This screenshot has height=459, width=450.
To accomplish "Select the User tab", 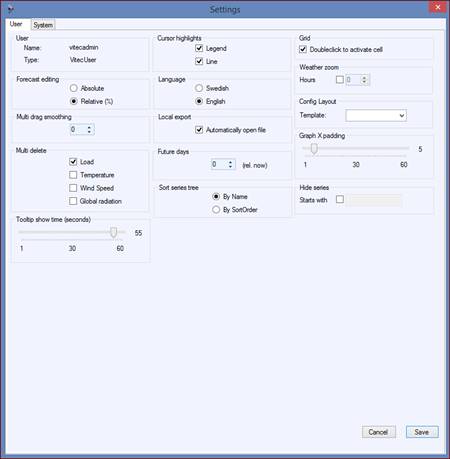I will (16, 24).
